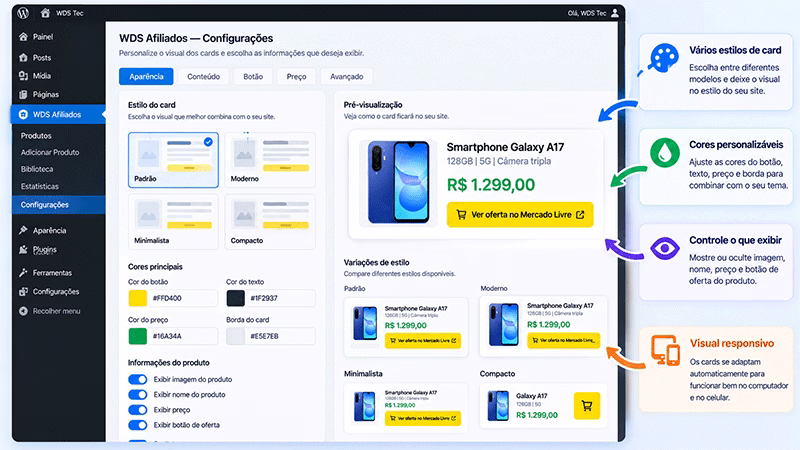The width and height of the screenshot is (800, 450).
Task: Toggle Exibir nome do produto
Action: coord(138,395)
